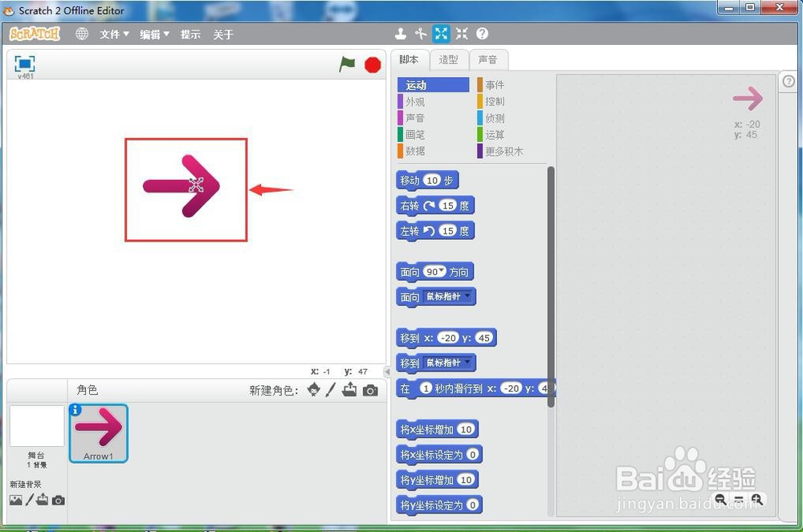The width and height of the screenshot is (803, 532).
Task: Open the tips help panel icon
Action: (x=789, y=81)
